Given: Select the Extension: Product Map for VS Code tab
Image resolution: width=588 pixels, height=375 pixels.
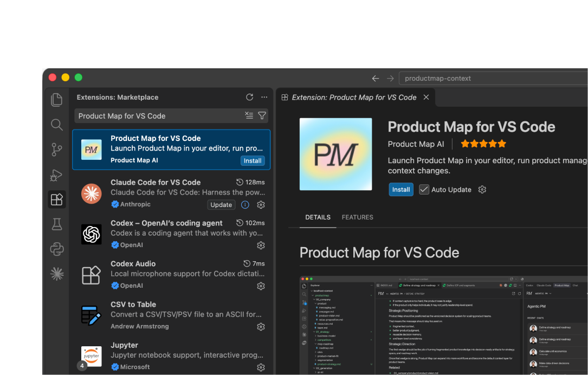Looking at the screenshot, I should coord(354,98).
